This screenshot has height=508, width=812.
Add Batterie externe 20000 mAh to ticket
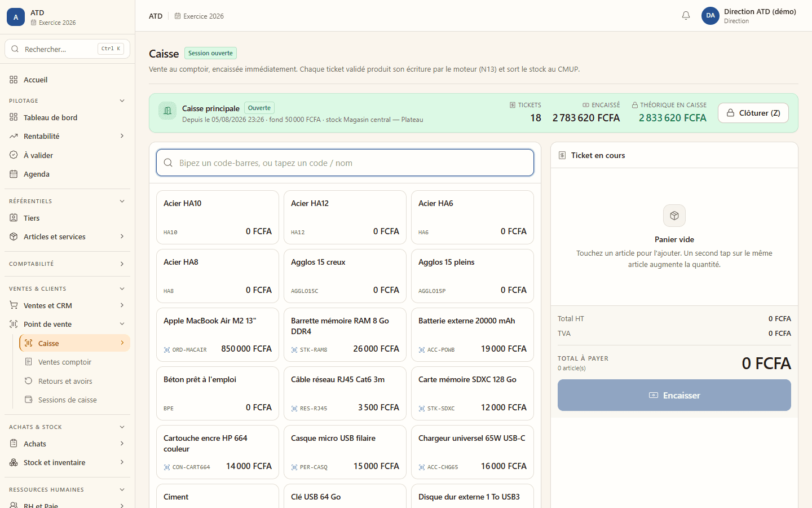pos(473,335)
